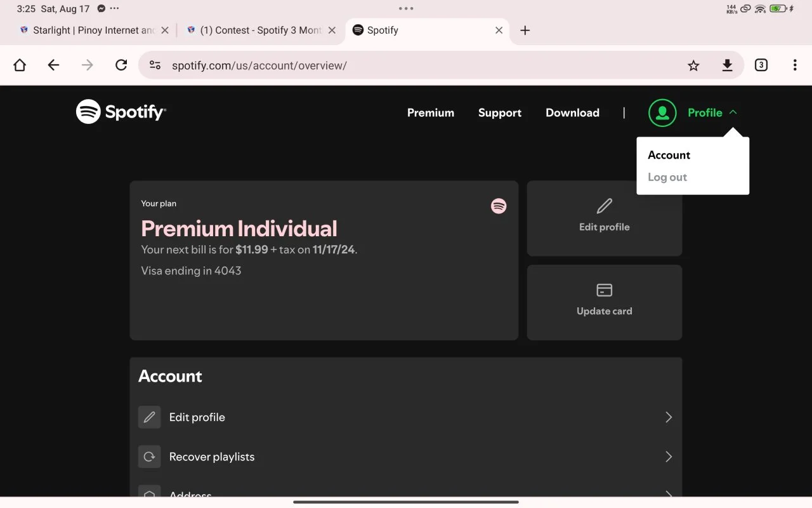Screen dimensions: 812x508
Task: Close the Spotify browser tab
Action: click(x=499, y=30)
